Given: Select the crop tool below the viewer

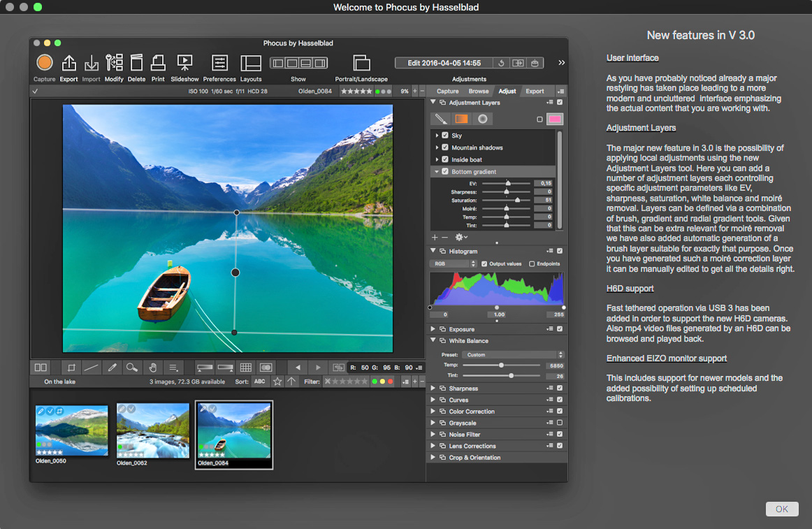Looking at the screenshot, I should coord(71,368).
